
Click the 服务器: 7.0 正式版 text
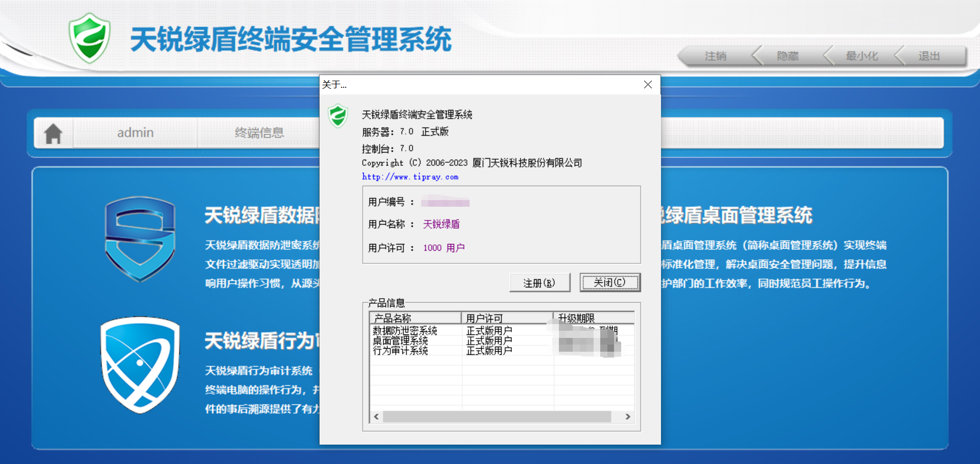click(x=405, y=132)
